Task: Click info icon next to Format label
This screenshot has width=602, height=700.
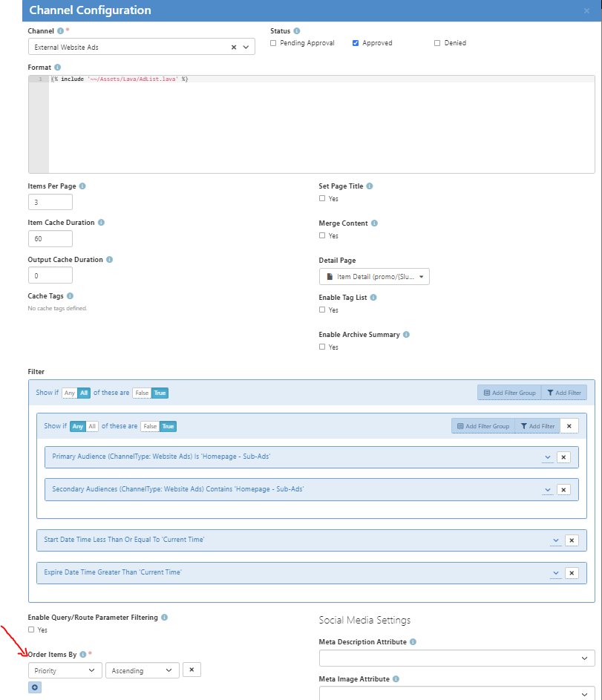Action: click(58, 68)
